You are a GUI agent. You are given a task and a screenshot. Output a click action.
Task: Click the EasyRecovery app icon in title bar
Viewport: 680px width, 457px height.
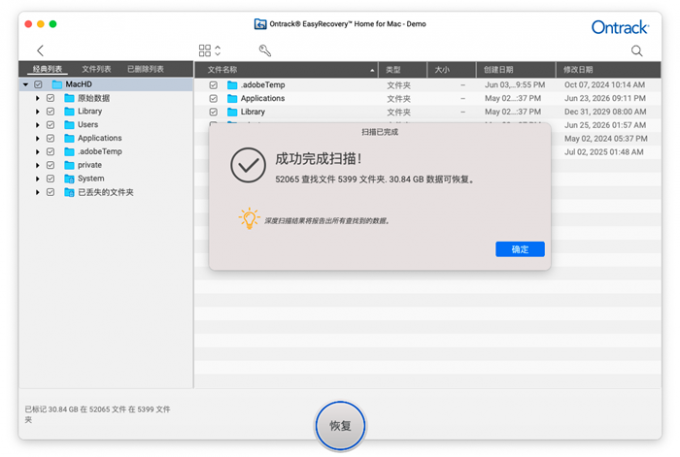[260, 24]
